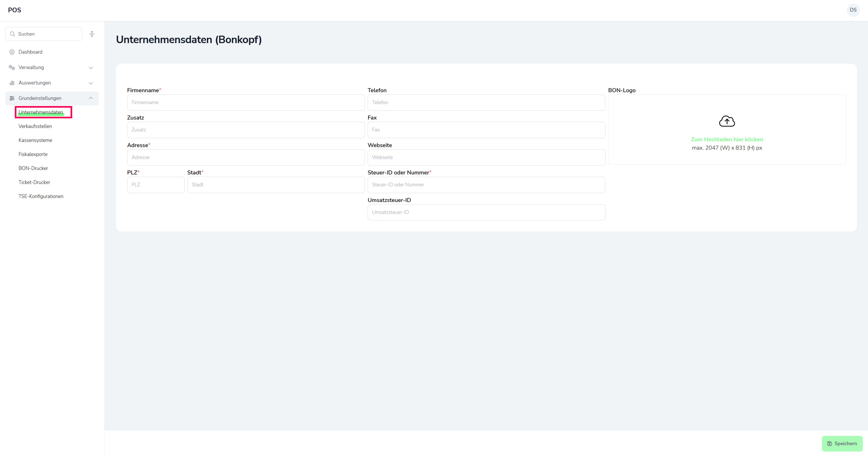
Task: Click the Dashboard sidebar icon
Action: point(12,52)
